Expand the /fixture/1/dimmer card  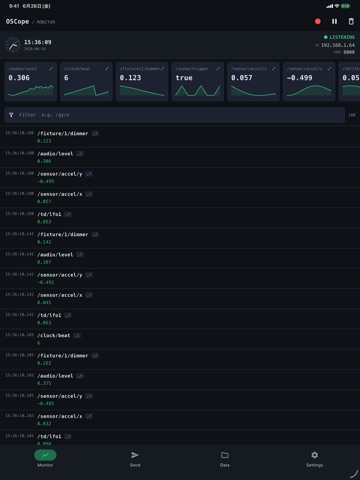(x=162, y=69)
